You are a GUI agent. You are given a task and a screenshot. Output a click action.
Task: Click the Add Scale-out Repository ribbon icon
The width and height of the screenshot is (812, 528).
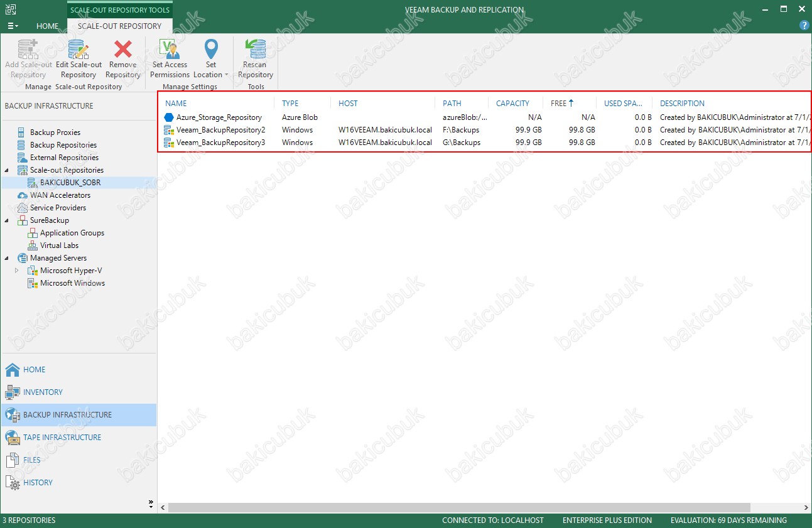[28, 49]
